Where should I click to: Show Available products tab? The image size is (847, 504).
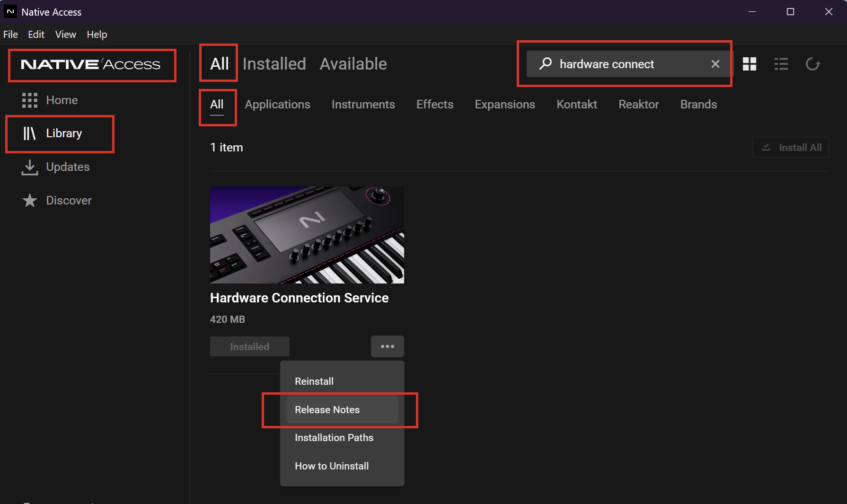(353, 64)
